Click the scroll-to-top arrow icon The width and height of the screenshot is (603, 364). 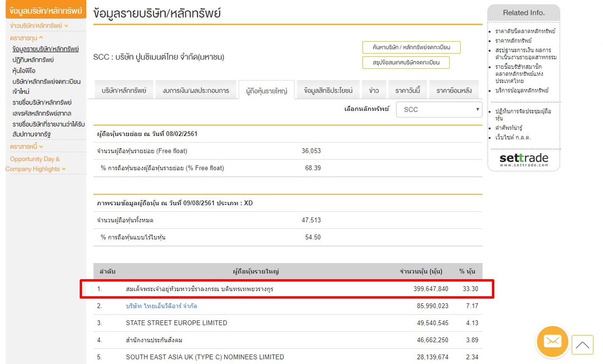pyautogui.click(x=582, y=345)
